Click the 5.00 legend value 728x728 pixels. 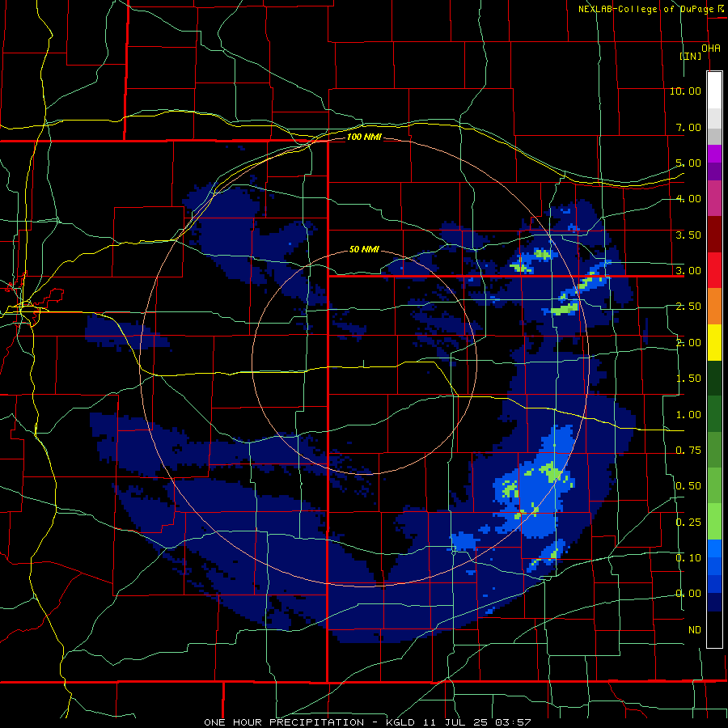pos(688,163)
